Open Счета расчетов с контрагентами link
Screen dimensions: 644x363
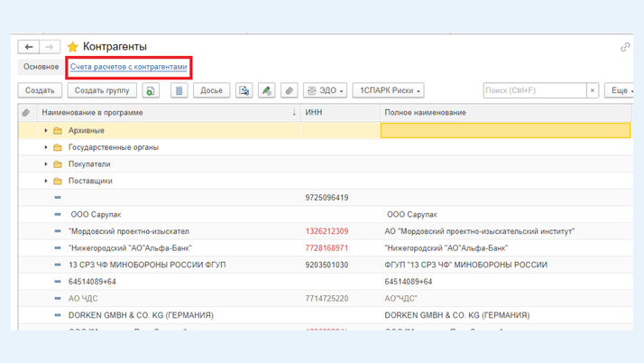(x=129, y=67)
